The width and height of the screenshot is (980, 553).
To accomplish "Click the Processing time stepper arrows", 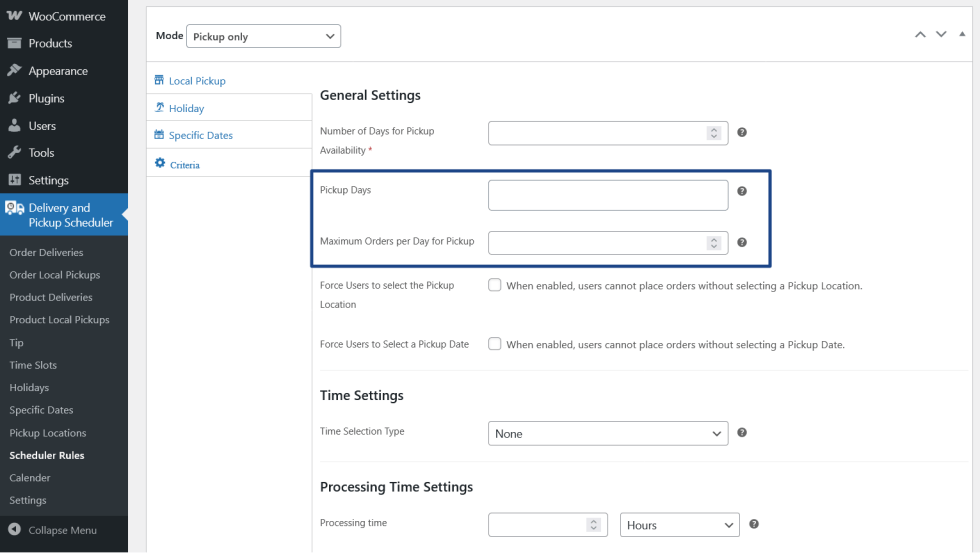I will [x=593, y=525].
